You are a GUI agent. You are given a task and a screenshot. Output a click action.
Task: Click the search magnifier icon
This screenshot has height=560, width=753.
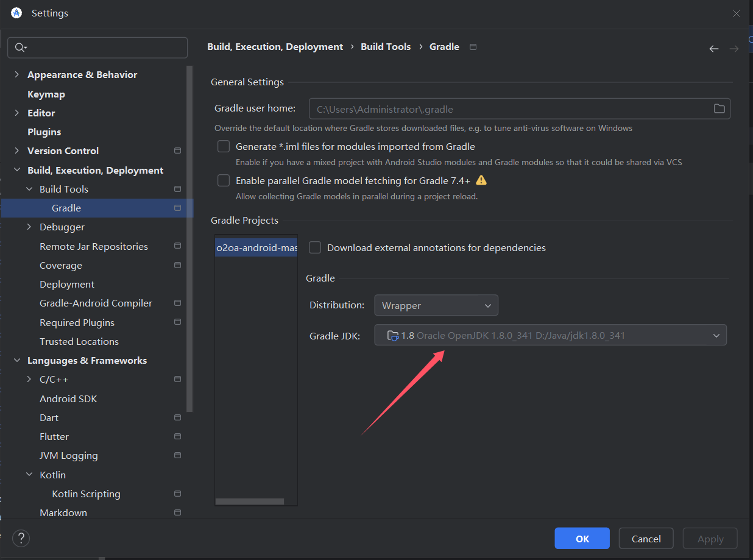pyautogui.click(x=20, y=48)
